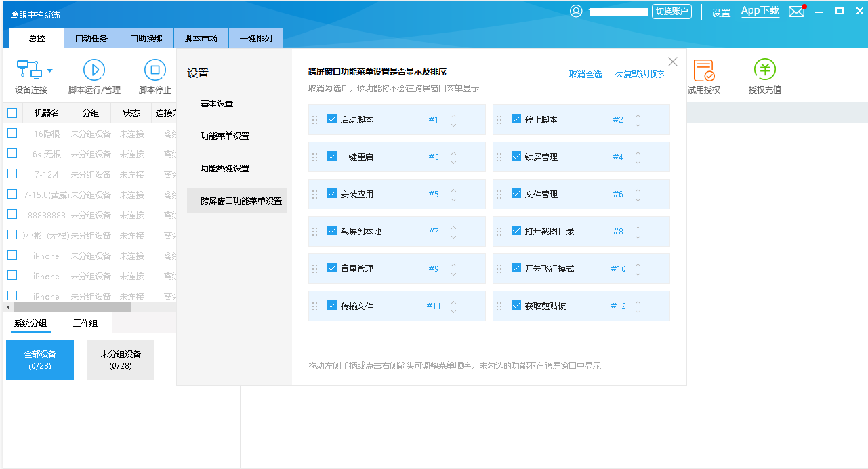868x469 pixels.
Task: Select 功能热键设置 in settings sidebar
Action: click(225, 169)
